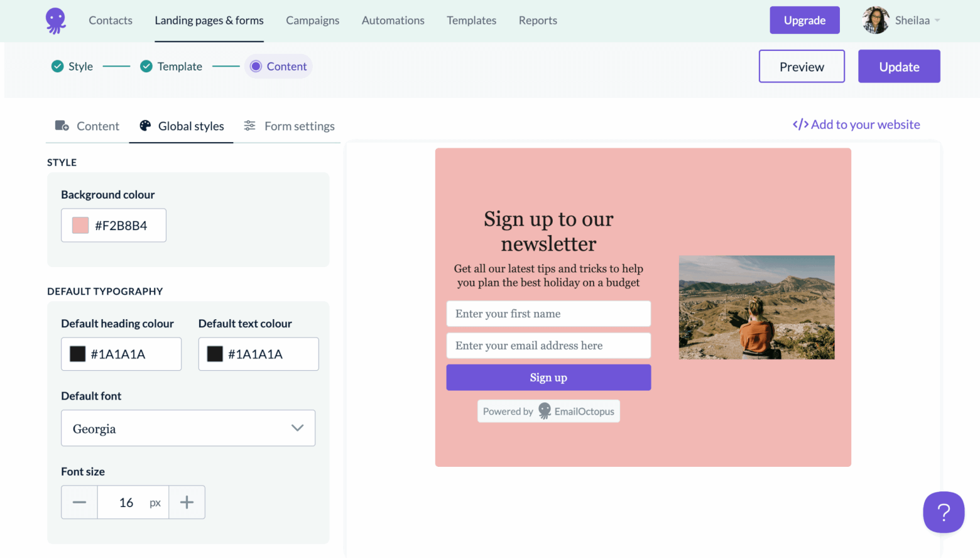Click Sheilaa's profile avatar
980x558 pixels.
click(875, 20)
